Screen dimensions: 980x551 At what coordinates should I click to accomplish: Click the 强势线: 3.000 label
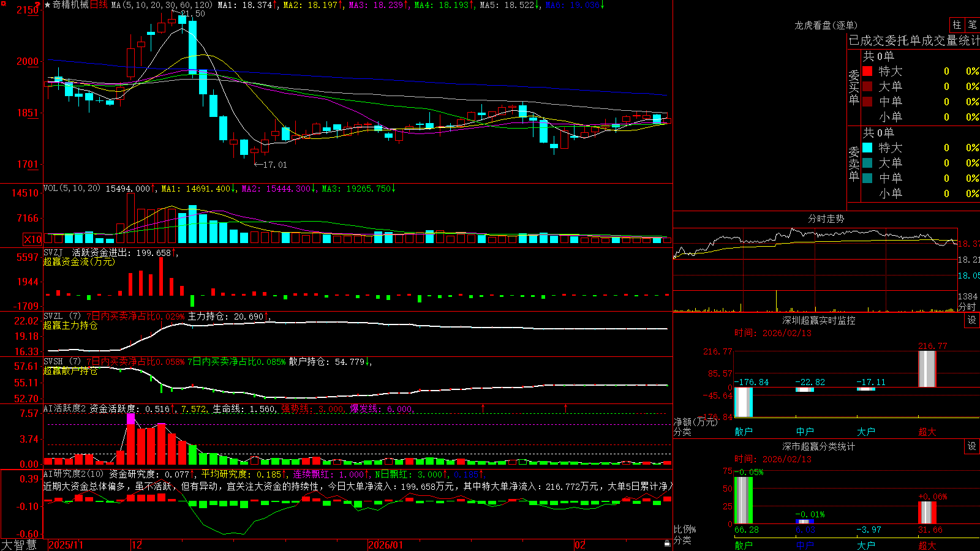click(312, 409)
